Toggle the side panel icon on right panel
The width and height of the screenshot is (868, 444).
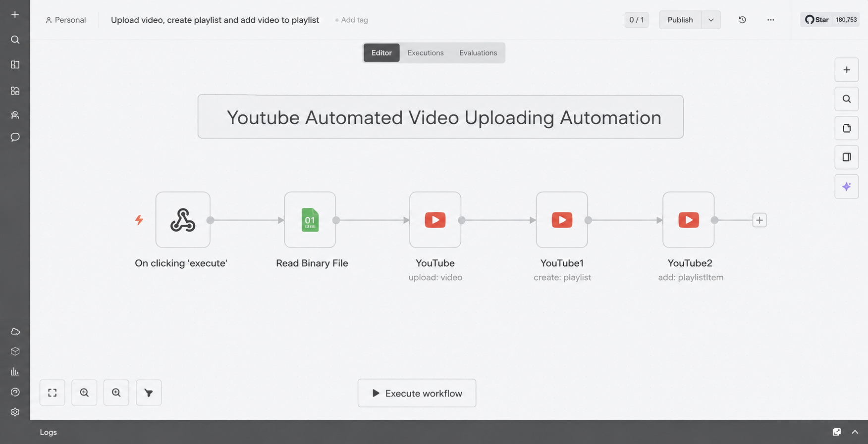(847, 157)
